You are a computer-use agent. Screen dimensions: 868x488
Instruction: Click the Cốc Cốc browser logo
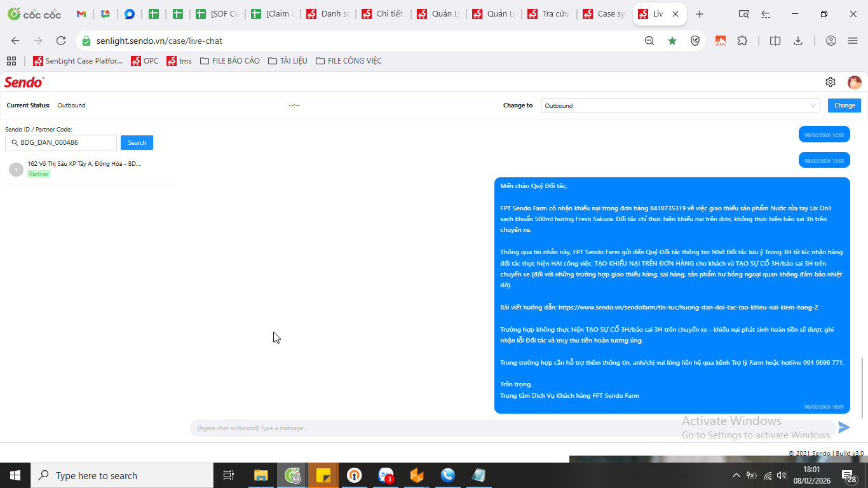click(x=33, y=14)
